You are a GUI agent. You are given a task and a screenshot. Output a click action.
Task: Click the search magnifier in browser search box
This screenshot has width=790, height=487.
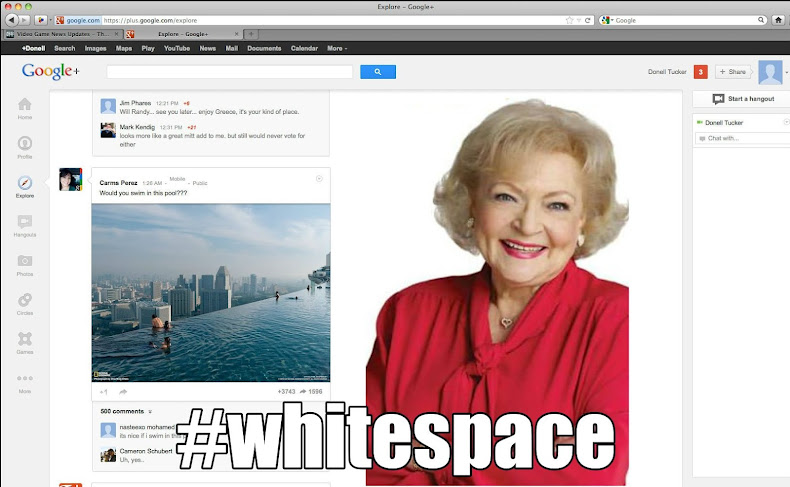click(761, 20)
